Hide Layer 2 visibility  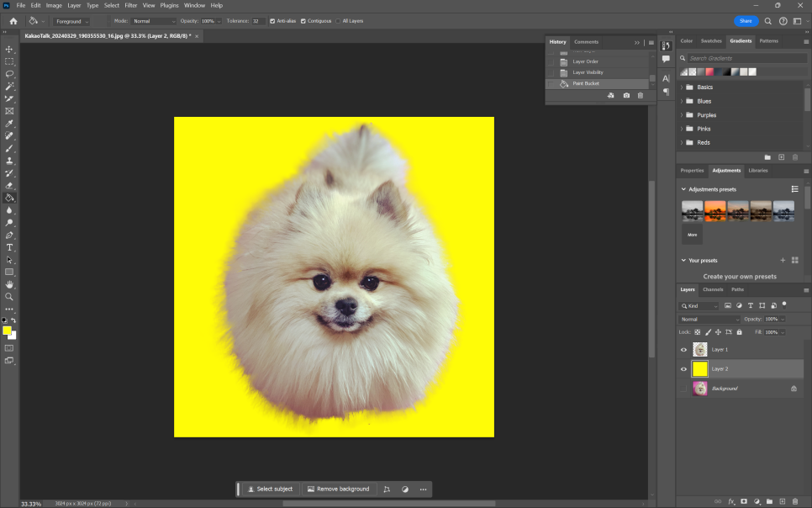[x=683, y=369]
